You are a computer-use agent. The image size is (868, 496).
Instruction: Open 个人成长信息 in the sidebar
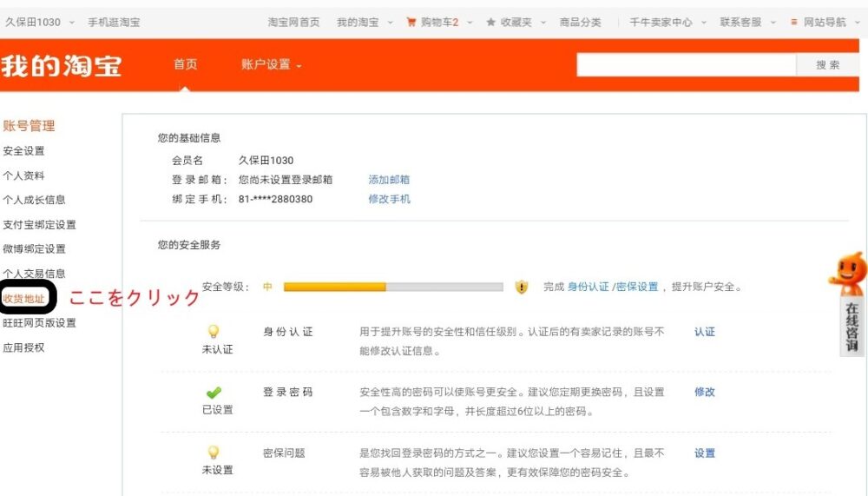coord(35,200)
